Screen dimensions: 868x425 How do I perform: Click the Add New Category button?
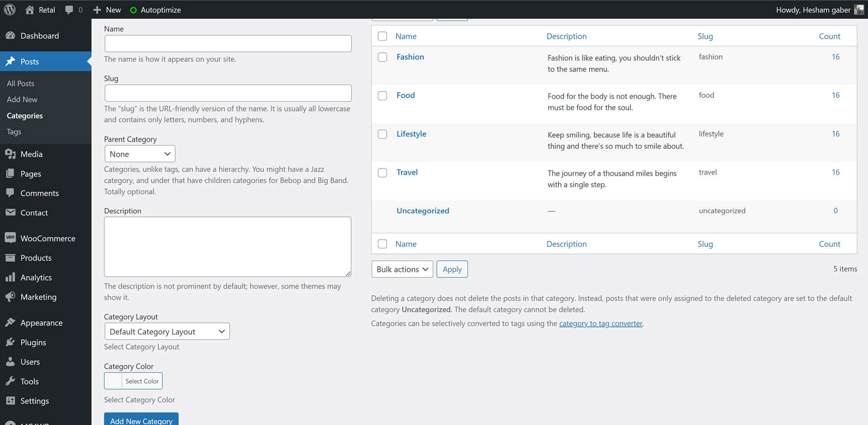[141, 420]
